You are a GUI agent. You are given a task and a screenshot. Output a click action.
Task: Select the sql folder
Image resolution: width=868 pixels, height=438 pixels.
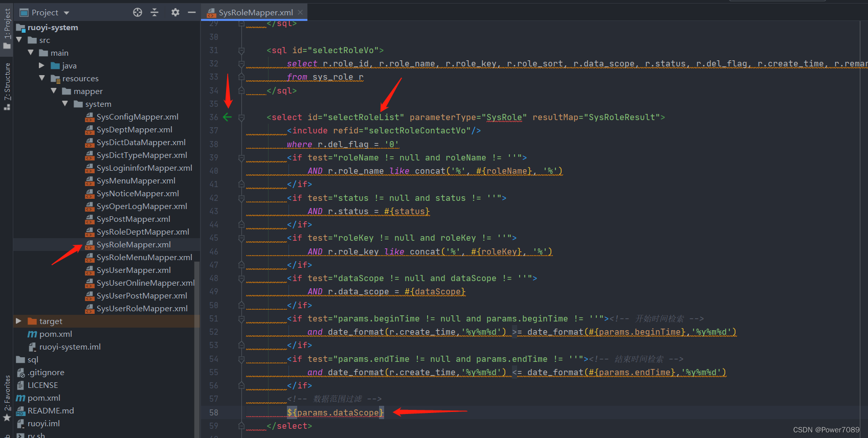[x=27, y=360]
